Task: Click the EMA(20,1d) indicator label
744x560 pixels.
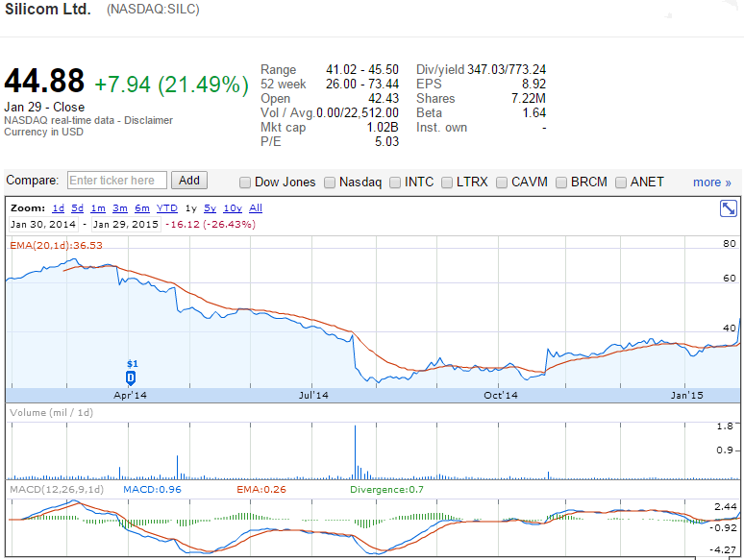Action: coord(56,245)
